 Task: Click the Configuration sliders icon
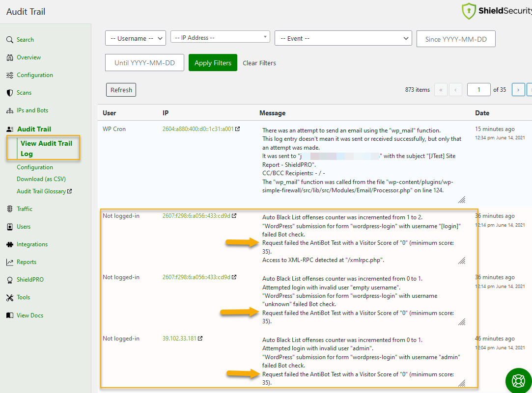pos(10,75)
